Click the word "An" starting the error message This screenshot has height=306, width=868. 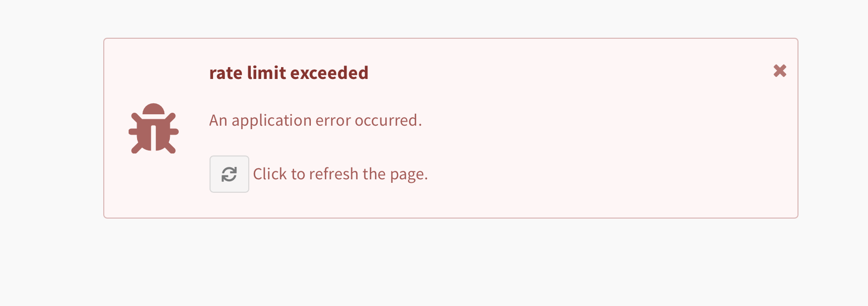tap(218, 120)
